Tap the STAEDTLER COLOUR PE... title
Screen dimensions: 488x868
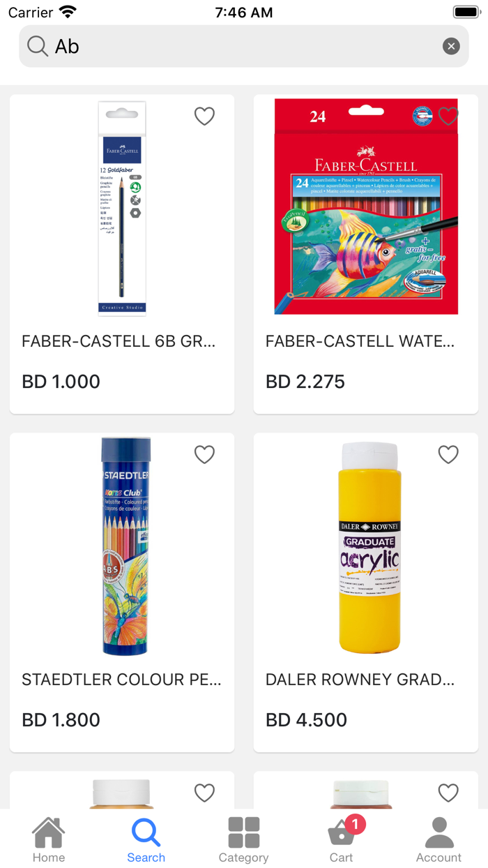tap(121, 680)
